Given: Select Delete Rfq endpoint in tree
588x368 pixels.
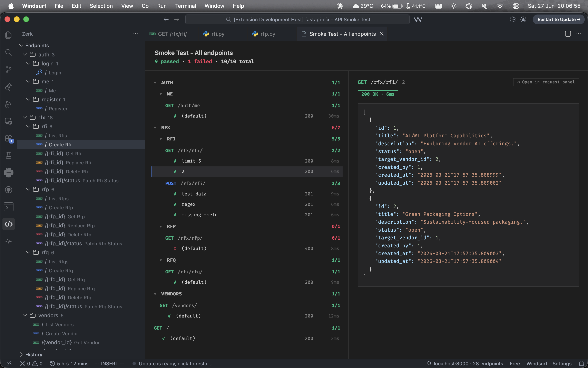Looking at the screenshot, I should (x=81, y=297).
